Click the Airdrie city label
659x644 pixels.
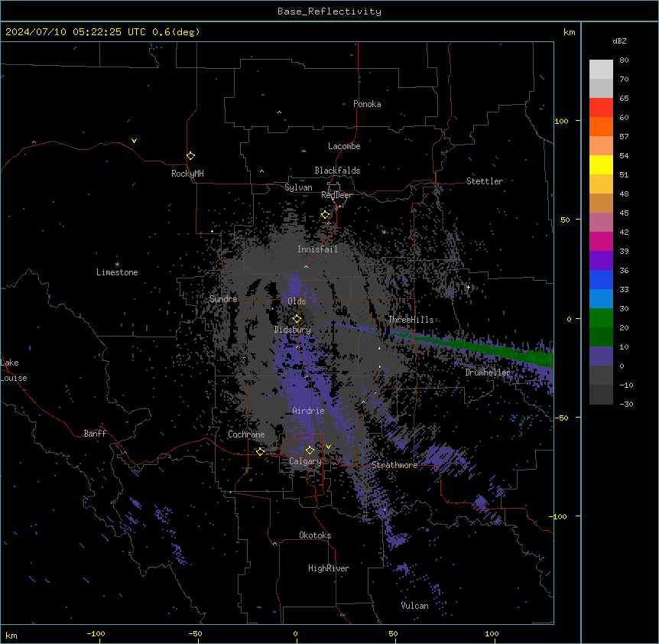pos(308,411)
